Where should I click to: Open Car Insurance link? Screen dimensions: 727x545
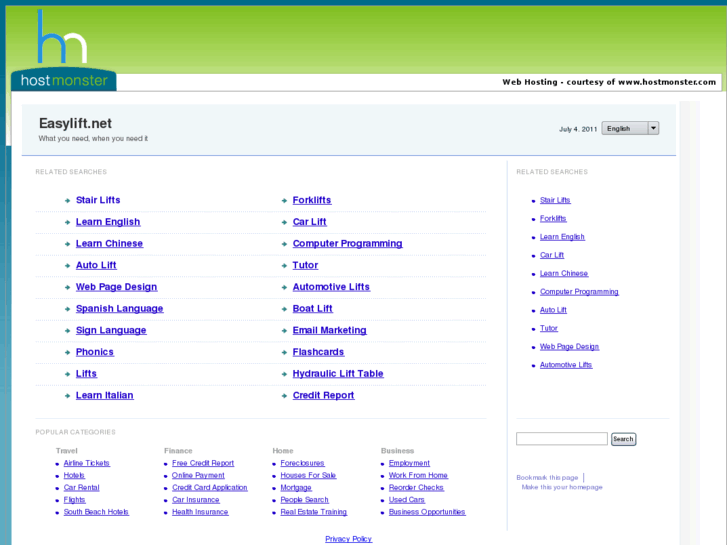pos(196,500)
